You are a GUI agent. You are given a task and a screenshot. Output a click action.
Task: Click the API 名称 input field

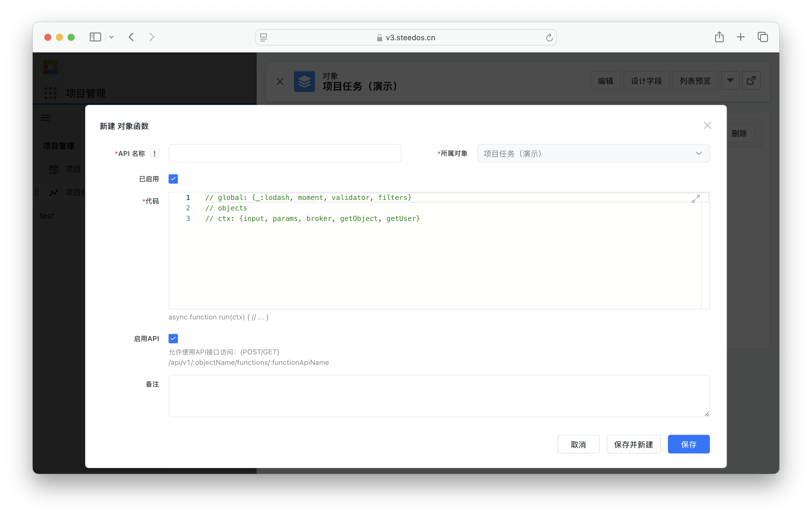tap(285, 154)
